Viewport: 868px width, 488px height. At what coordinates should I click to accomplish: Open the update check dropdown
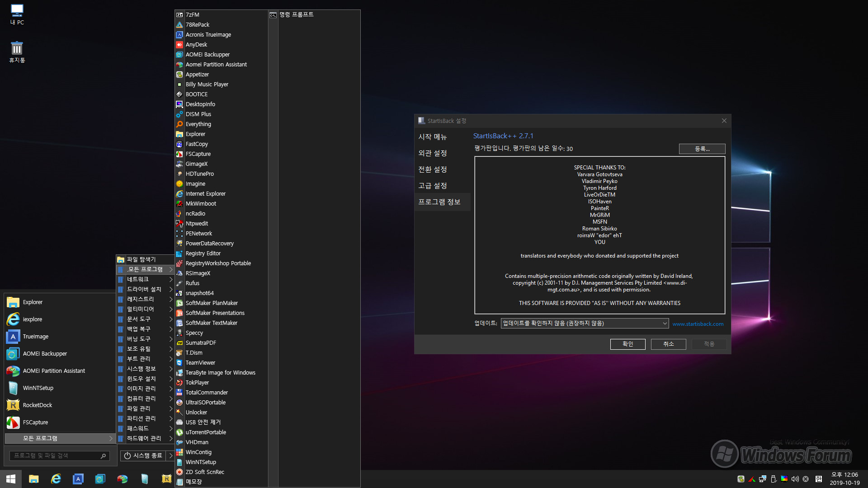[x=585, y=323]
